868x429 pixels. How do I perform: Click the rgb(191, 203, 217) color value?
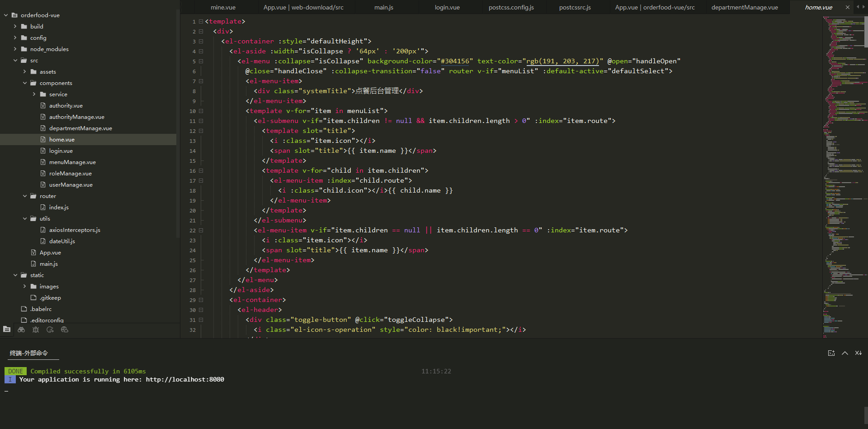click(563, 61)
